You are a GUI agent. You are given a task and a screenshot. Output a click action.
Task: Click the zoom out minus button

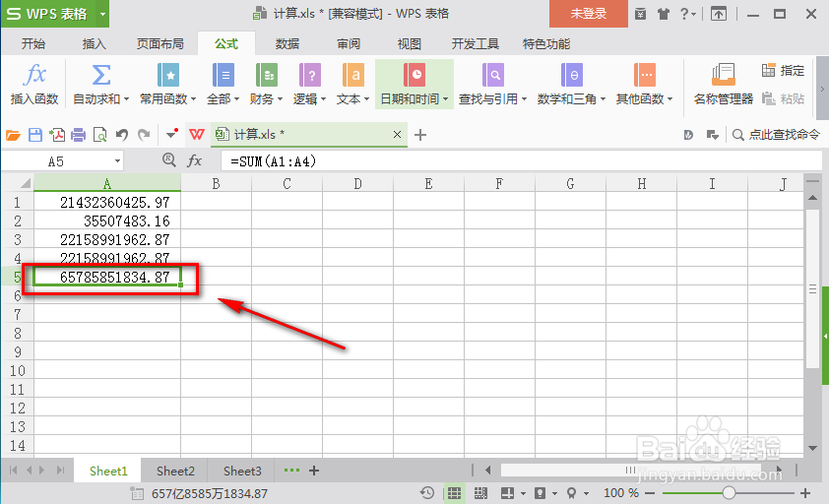pos(650,493)
